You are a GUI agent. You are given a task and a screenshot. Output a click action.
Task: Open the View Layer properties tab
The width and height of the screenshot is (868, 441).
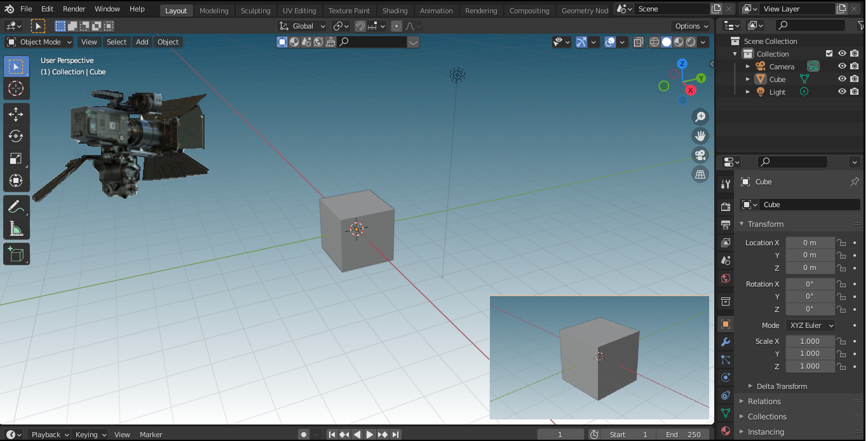tap(726, 243)
